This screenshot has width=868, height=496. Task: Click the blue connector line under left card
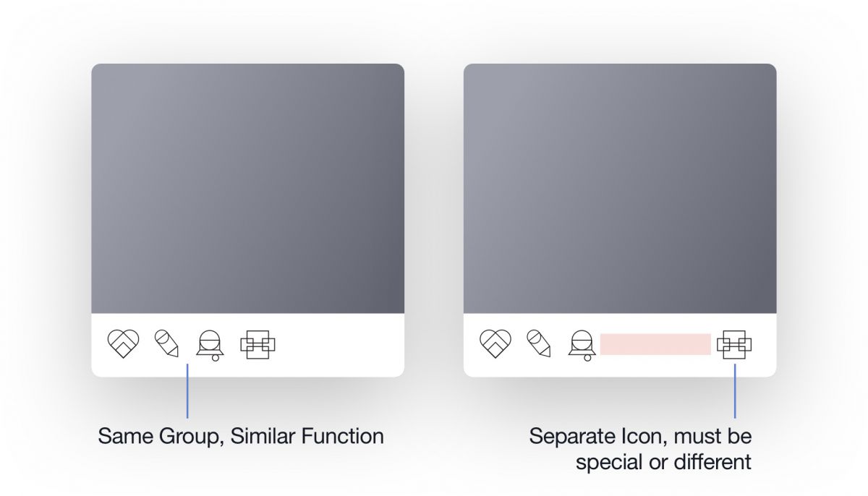point(187,390)
